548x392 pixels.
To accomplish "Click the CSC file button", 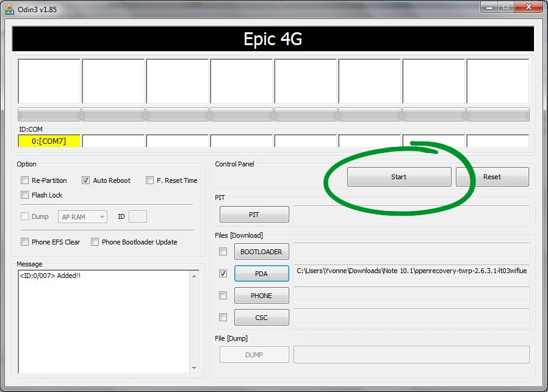I will (x=261, y=318).
